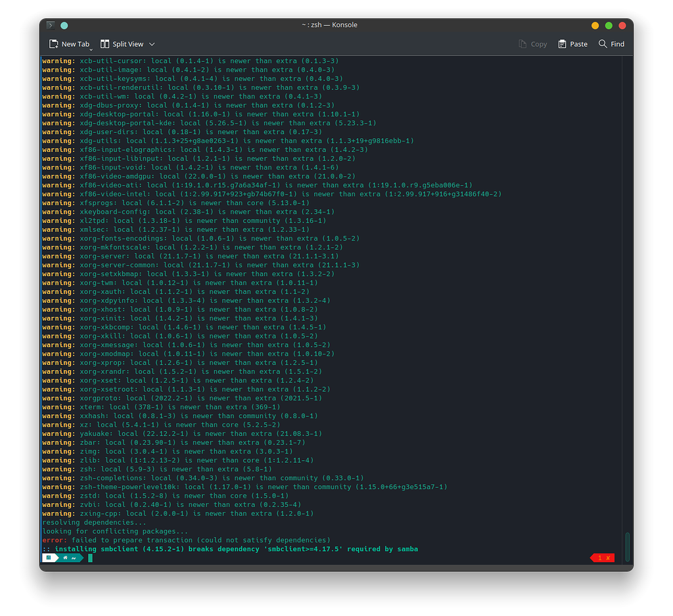Click the 'error:' text line

[x=186, y=540]
